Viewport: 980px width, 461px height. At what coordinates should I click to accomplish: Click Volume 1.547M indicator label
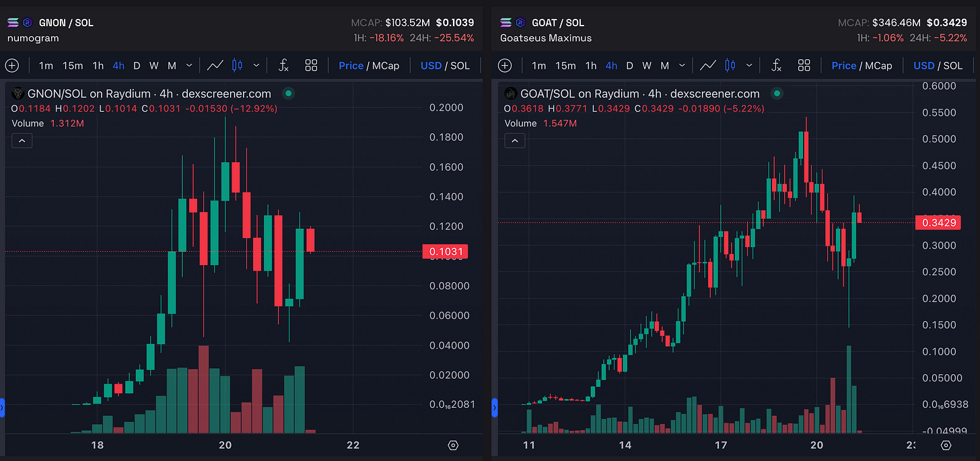pyautogui.click(x=539, y=123)
